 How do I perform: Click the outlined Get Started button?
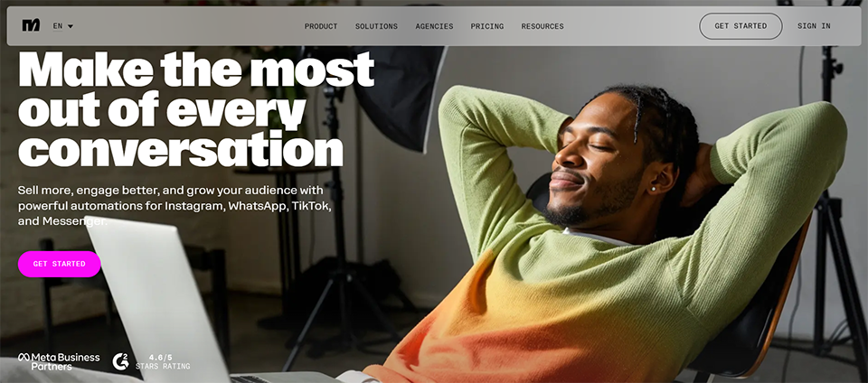(x=741, y=26)
